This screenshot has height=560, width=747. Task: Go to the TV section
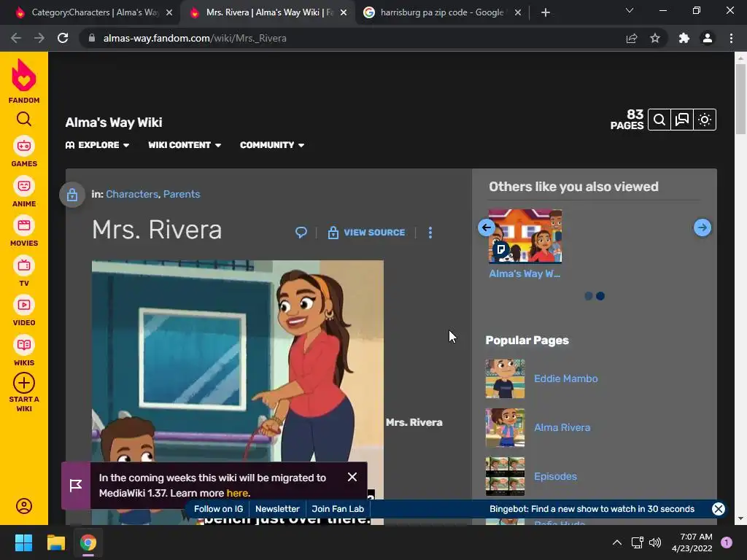click(x=24, y=271)
